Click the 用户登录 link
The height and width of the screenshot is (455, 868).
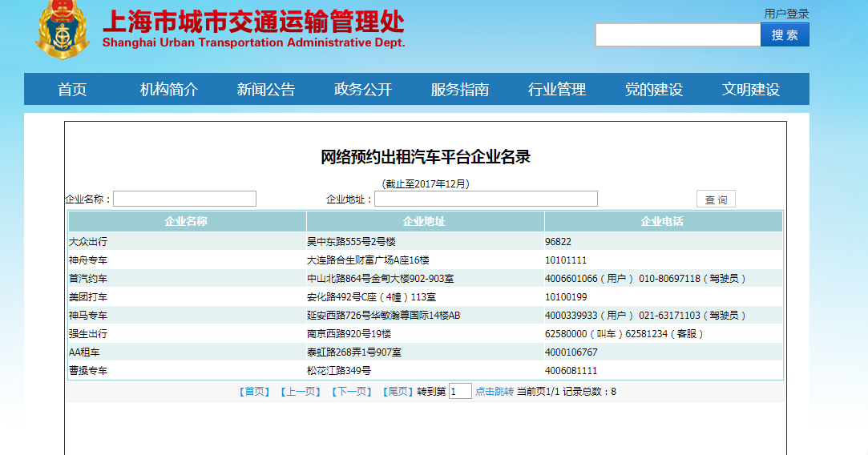click(x=786, y=14)
